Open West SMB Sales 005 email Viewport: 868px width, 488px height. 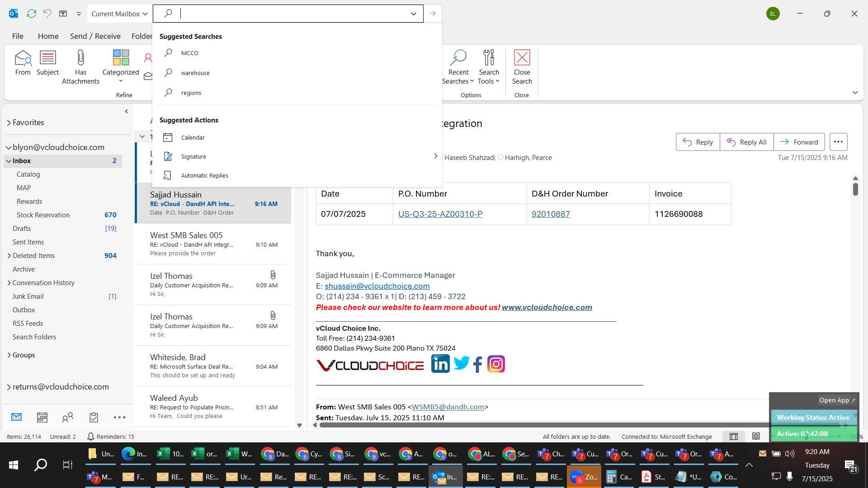pos(213,244)
